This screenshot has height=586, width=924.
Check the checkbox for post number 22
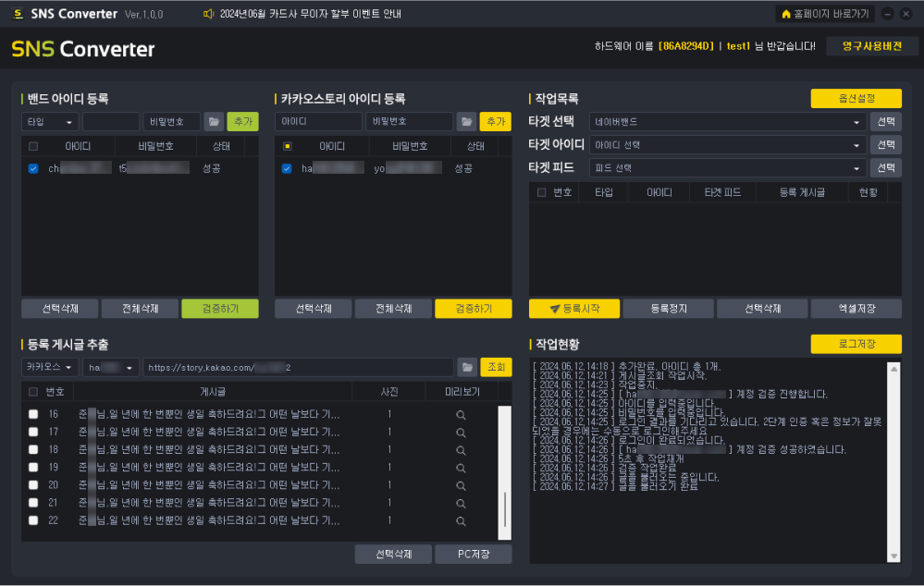click(33, 520)
